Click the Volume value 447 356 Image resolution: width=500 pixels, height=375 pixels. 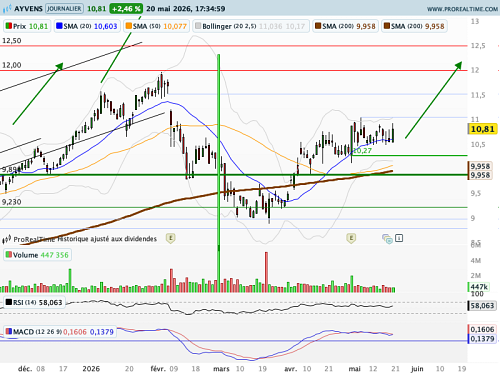click(55, 255)
